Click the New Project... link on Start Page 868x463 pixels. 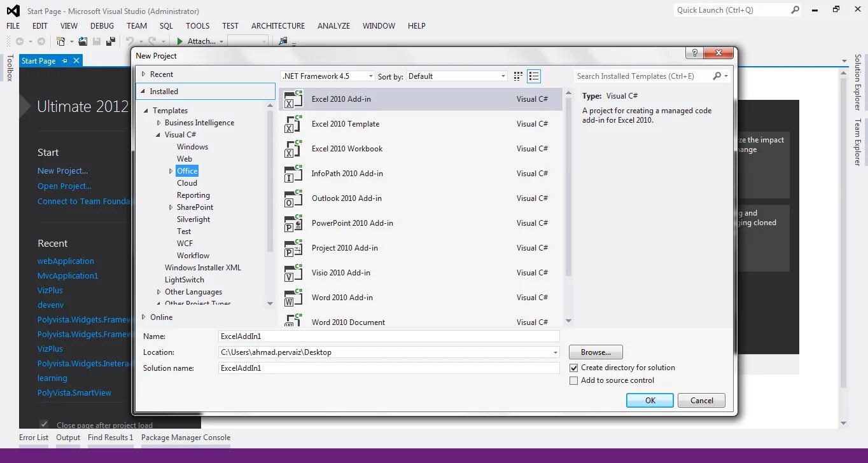pos(62,171)
